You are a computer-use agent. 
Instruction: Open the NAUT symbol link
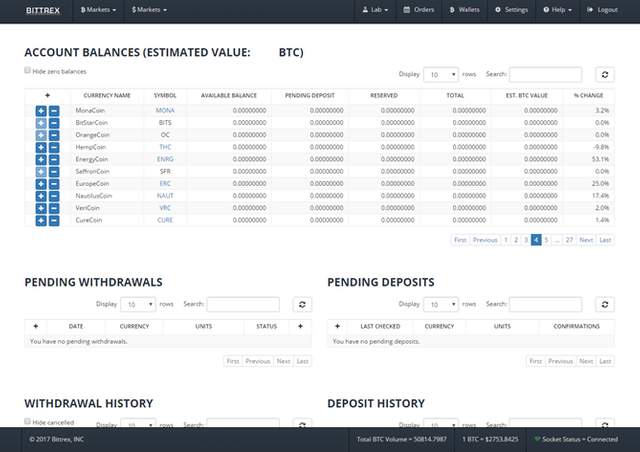[x=165, y=196]
